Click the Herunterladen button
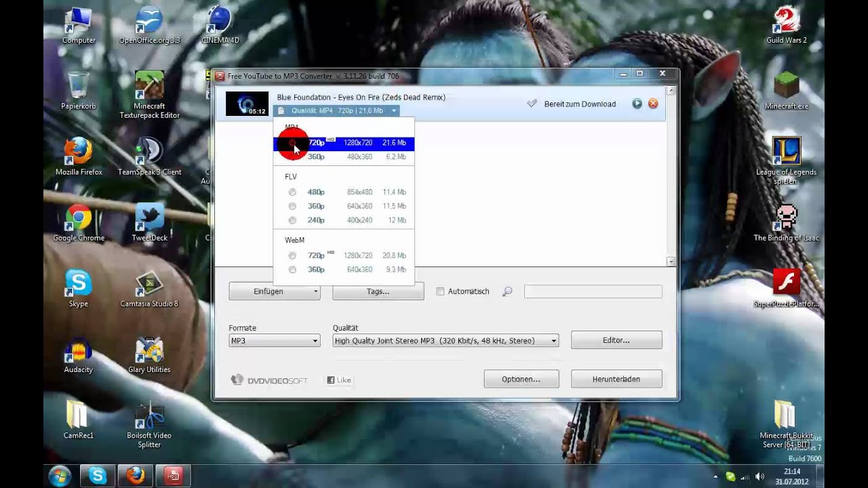 tap(616, 379)
